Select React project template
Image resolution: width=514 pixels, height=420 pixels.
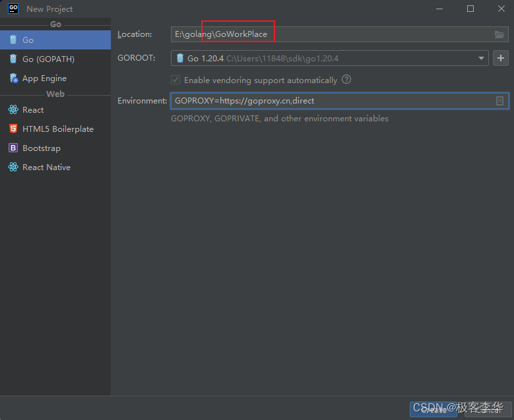click(55, 109)
